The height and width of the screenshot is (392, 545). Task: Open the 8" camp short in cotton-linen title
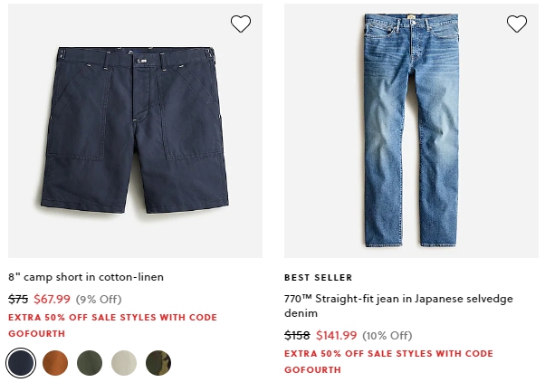(x=86, y=277)
